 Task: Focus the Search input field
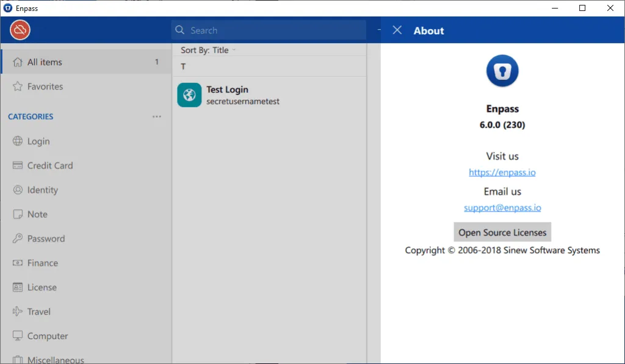pyautogui.click(x=269, y=30)
